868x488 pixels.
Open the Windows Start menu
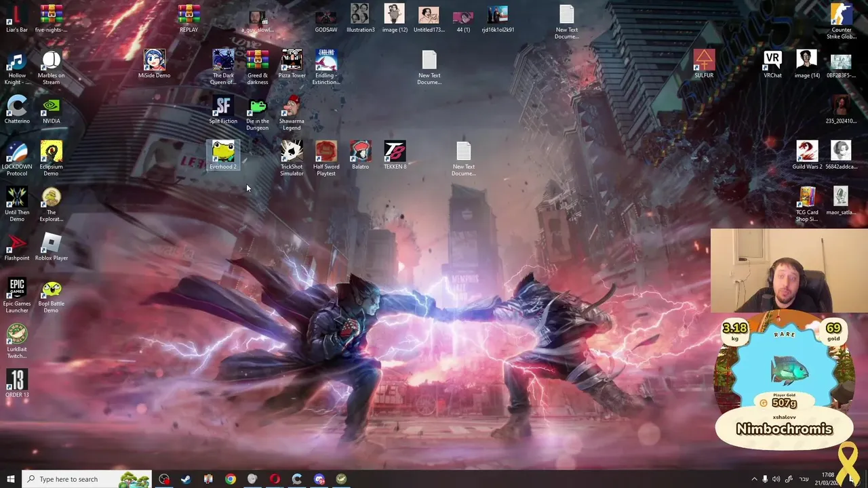pos(10,479)
